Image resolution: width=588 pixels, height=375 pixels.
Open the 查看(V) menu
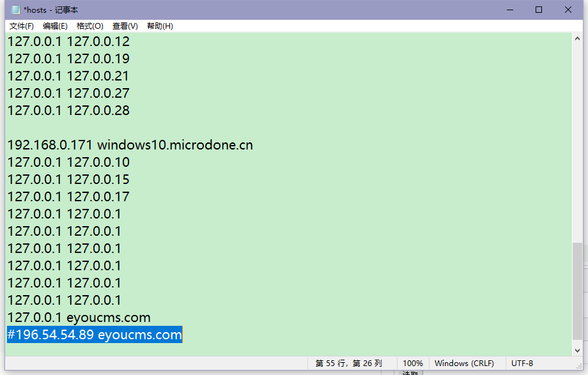click(125, 26)
